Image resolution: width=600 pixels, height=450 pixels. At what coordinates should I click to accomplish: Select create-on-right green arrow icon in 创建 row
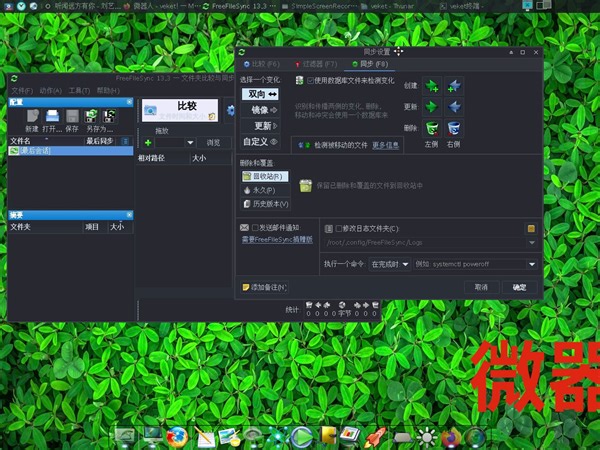(x=432, y=86)
